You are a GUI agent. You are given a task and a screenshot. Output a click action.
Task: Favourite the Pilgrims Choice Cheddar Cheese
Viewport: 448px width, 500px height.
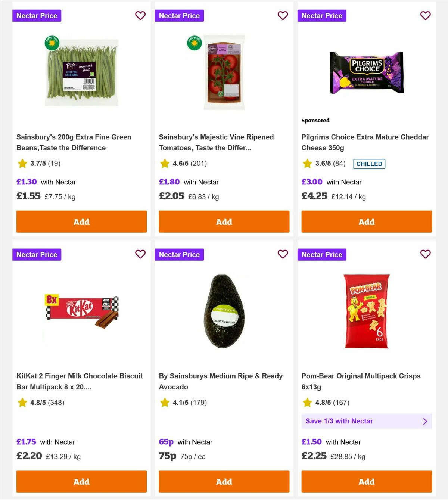(425, 16)
